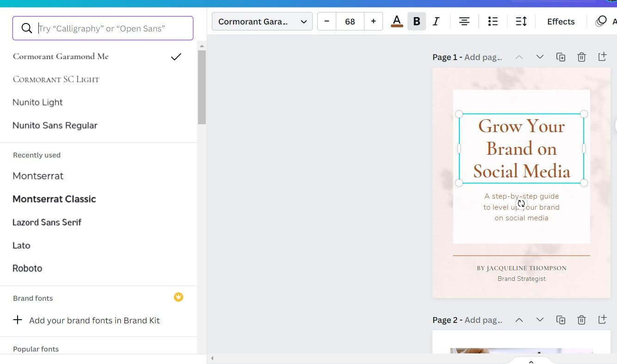This screenshot has height=364, width=617.
Task: Increase font size with the plus button
Action: coord(373,21)
